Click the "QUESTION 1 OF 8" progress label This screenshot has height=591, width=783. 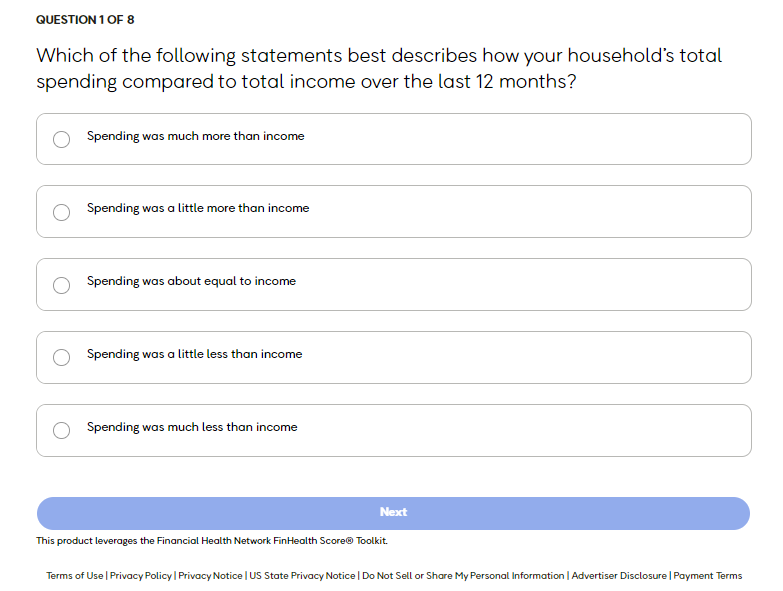click(85, 20)
